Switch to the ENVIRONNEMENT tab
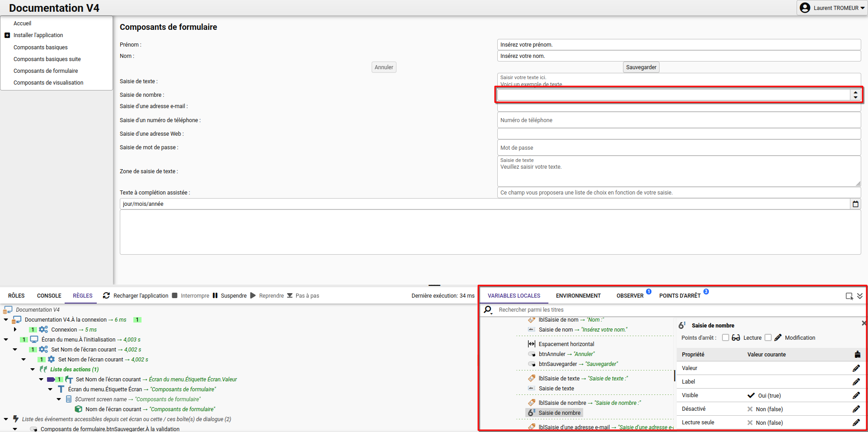 (578, 296)
